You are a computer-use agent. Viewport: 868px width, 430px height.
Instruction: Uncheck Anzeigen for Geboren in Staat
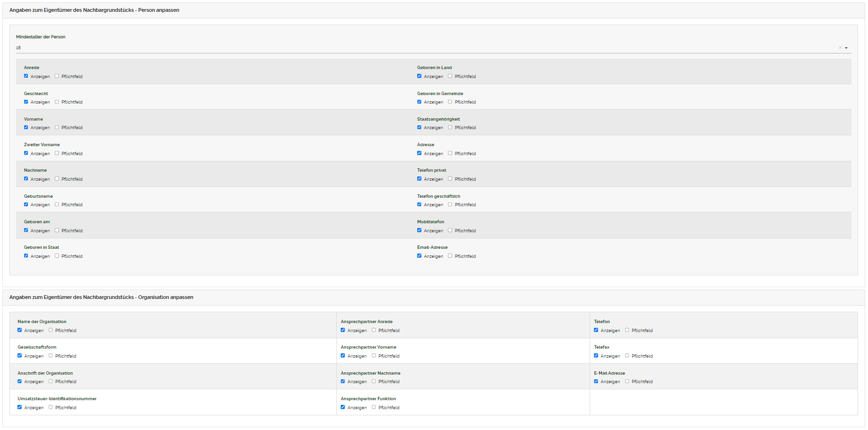pos(26,256)
